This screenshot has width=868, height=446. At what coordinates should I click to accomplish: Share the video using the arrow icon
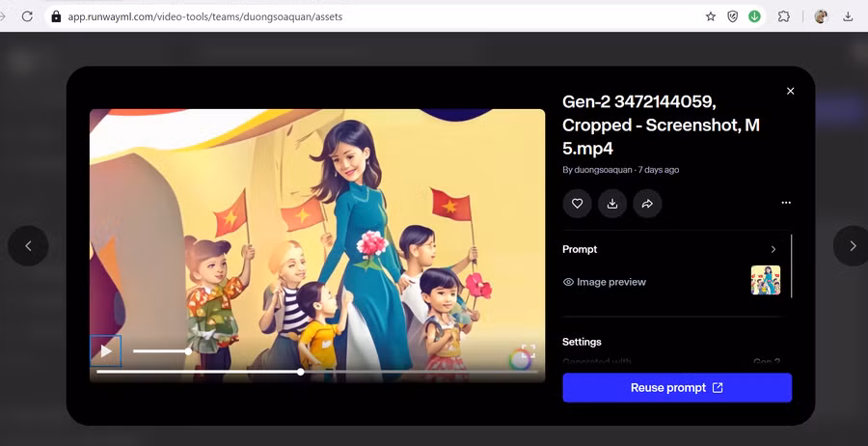point(647,204)
